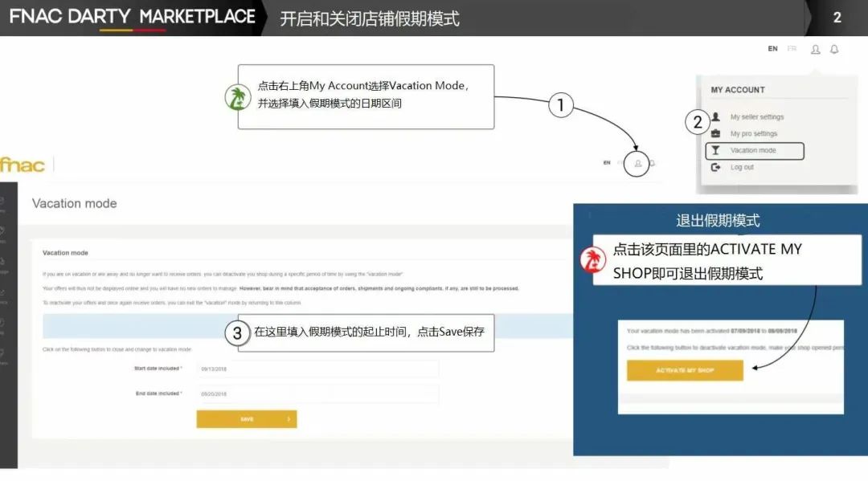Viewport: 868px width, 481px height.
Task: Switch language to FR
Action: pyautogui.click(x=792, y=49)
